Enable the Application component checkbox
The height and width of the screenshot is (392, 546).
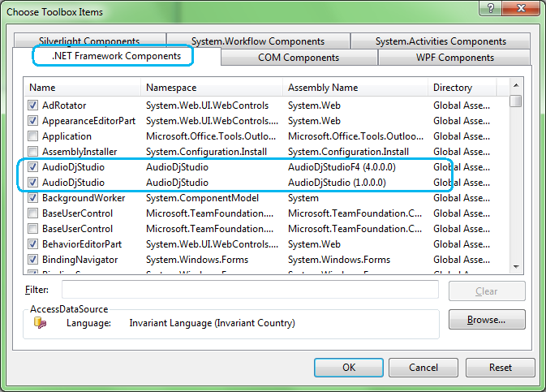pos(33,136)
